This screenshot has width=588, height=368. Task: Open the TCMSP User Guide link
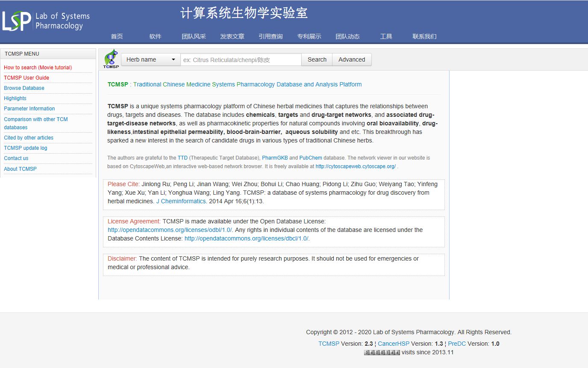[x=26, y=78]
